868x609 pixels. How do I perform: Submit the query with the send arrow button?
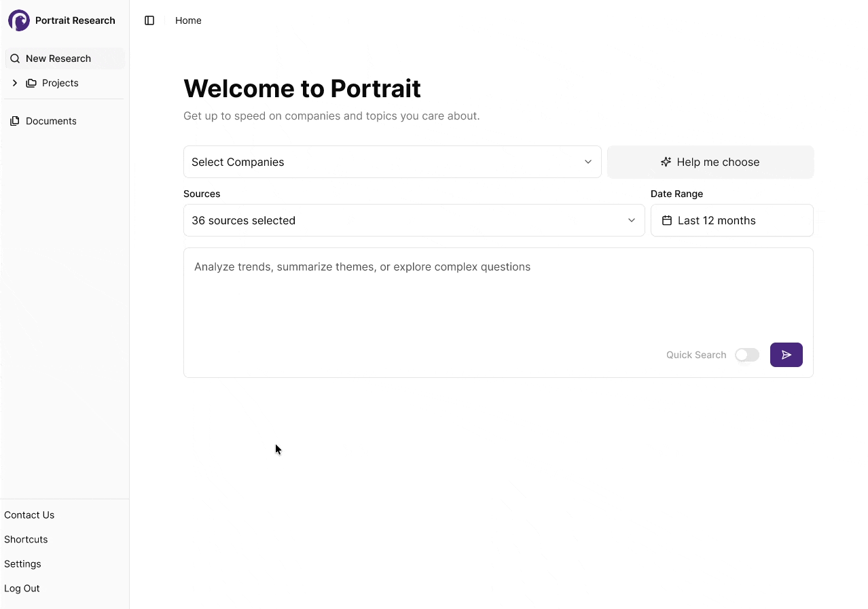(786, 355)
